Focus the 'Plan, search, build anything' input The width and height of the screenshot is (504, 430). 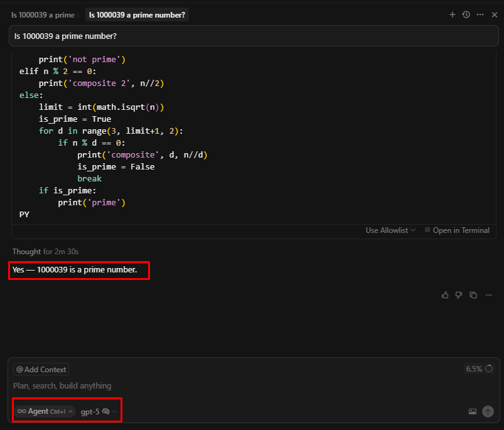pos(188,385)
